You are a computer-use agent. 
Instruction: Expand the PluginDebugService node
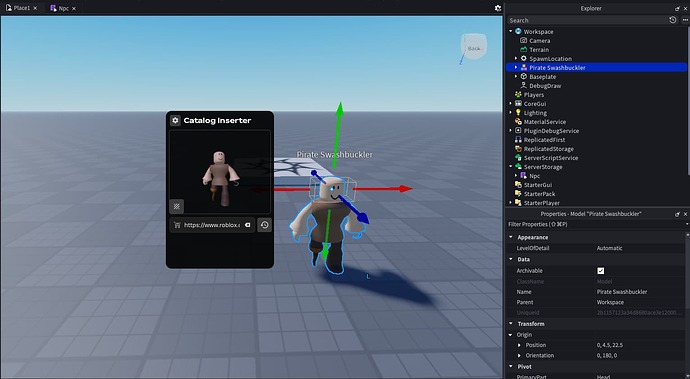510,131
